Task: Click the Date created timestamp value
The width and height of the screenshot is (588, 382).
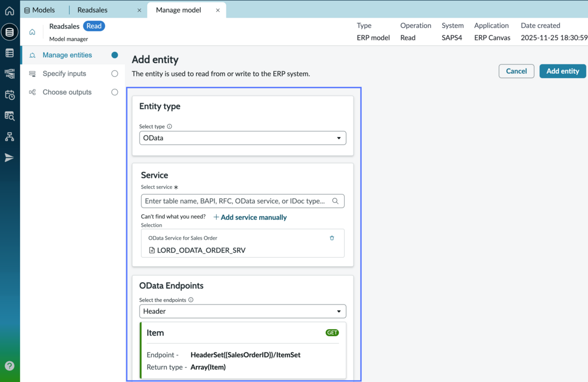Action: coord(554,38)
